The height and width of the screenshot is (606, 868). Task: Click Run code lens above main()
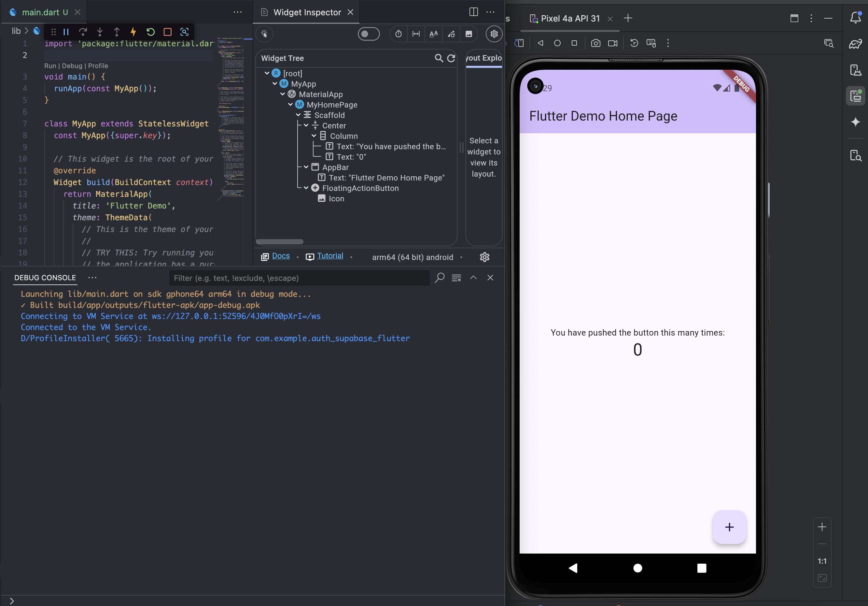[x=50, y=66]
